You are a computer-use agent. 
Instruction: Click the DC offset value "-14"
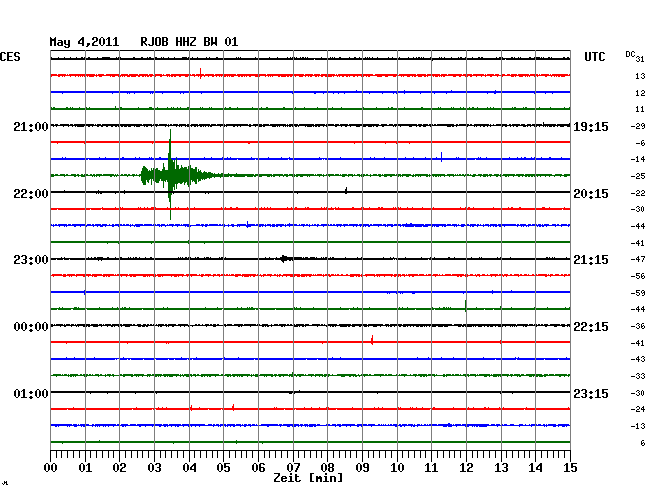638,159
